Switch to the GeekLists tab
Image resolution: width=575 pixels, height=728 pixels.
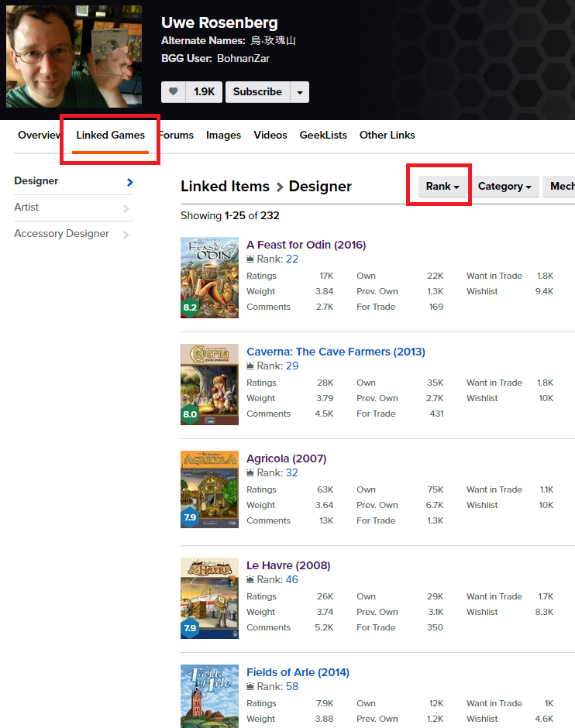[x=323, y=135]
